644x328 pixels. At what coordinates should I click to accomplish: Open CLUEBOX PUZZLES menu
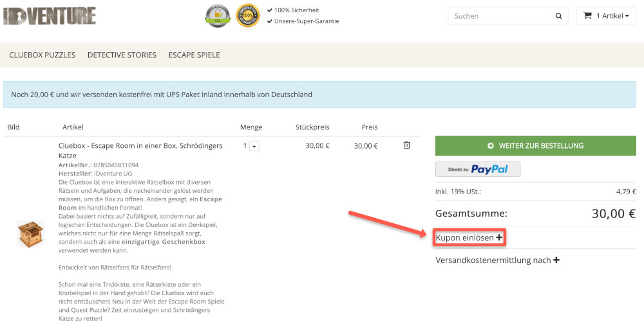click(43, 55)
